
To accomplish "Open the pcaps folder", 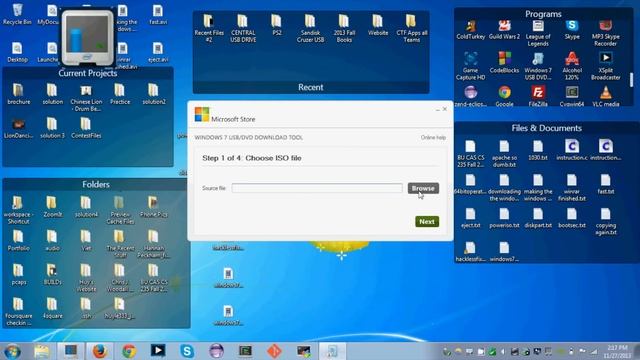I will point(18,274).
